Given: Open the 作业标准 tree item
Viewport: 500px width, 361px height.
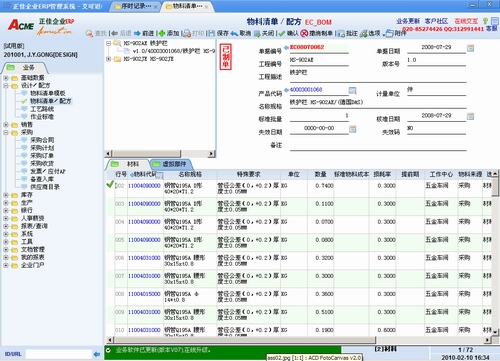Looking at the screenshot, I should point(42,117).
